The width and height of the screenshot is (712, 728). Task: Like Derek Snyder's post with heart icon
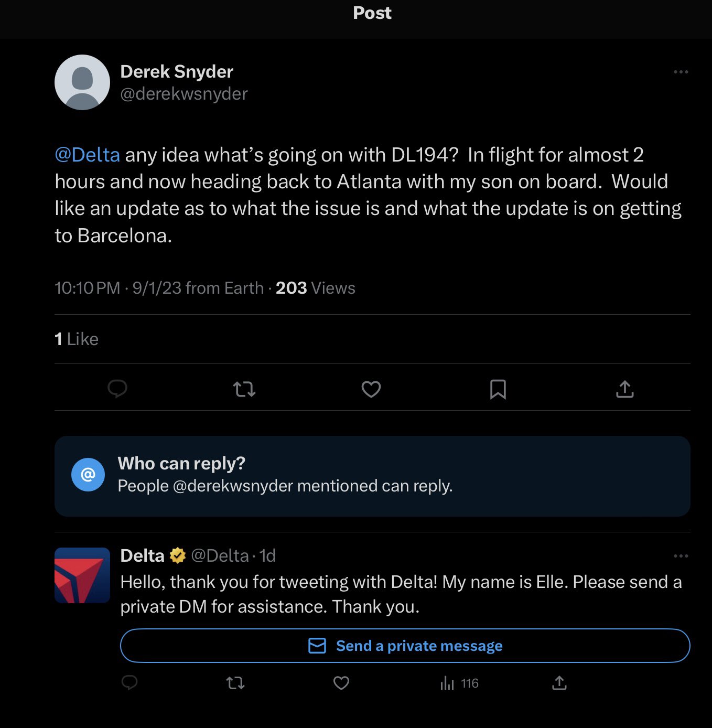[371, 389]
